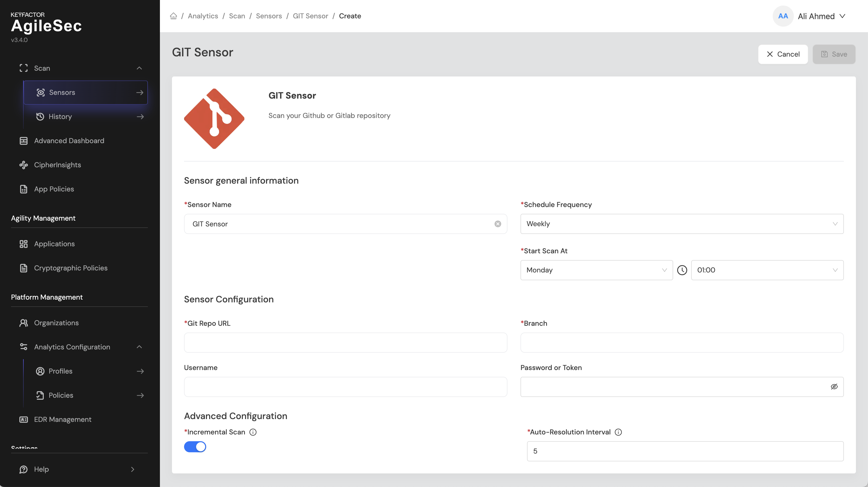Click into the Git Repo URL field

coord(345,342)
